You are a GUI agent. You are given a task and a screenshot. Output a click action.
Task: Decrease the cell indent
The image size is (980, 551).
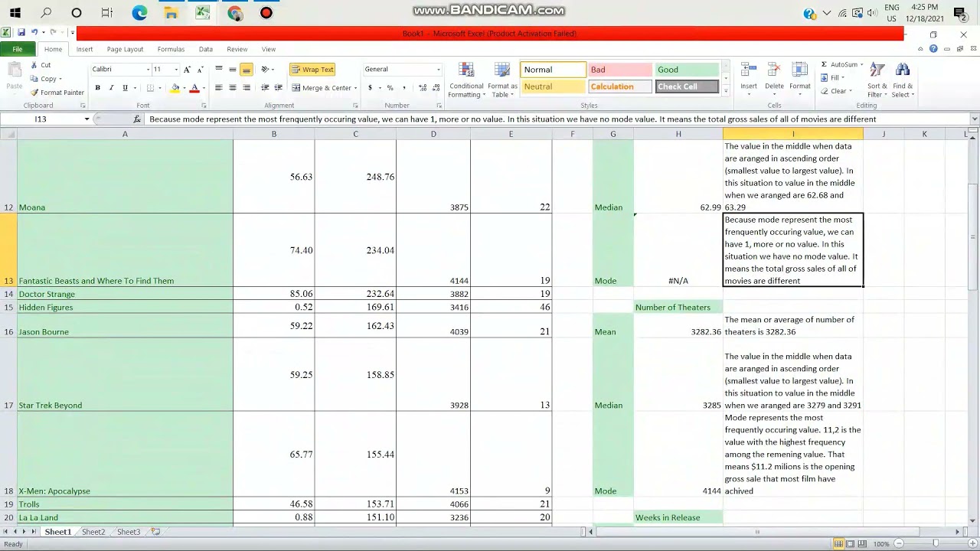265,88
